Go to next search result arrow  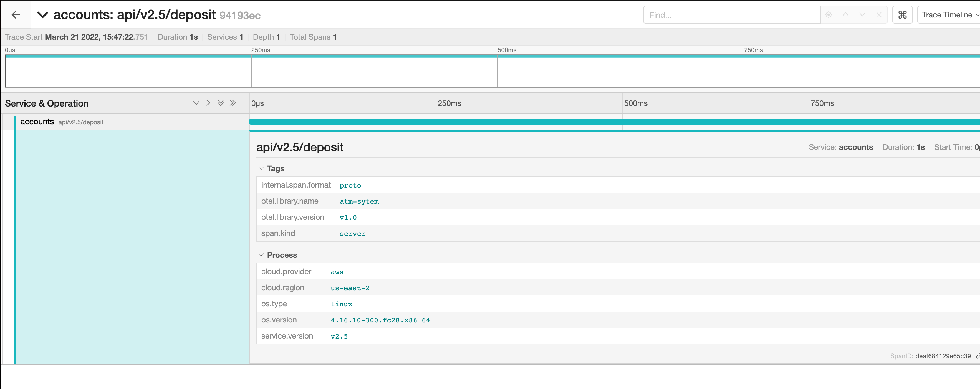862,15
